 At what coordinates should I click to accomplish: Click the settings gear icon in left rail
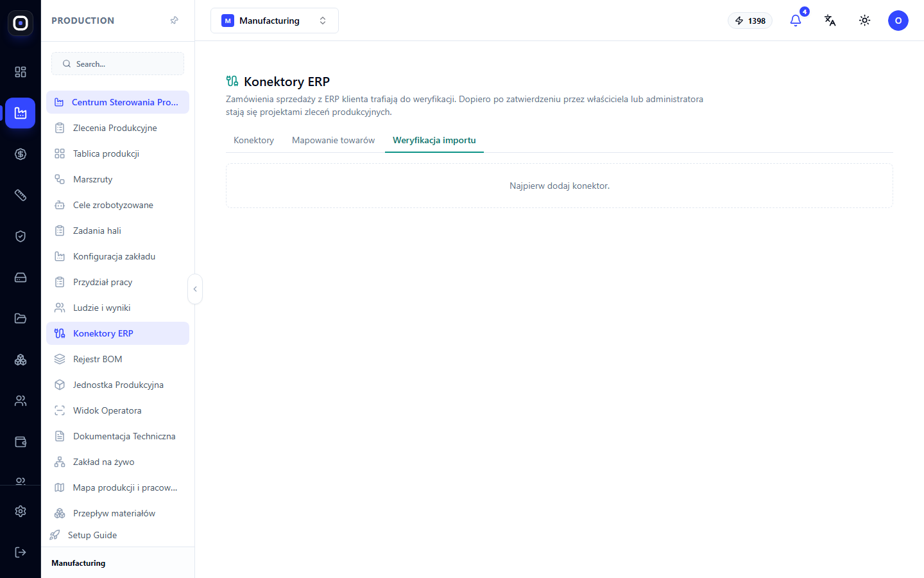point(21,511)
